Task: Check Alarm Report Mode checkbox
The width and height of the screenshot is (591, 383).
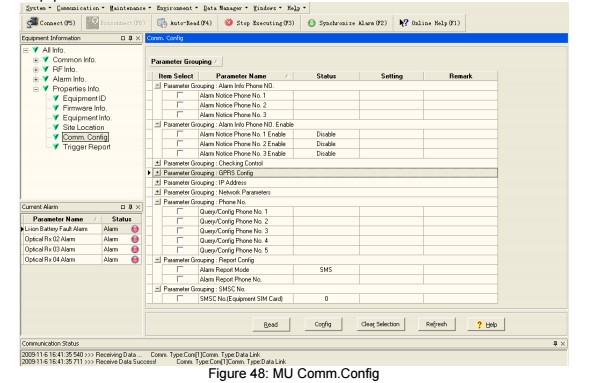Action: 180,269
